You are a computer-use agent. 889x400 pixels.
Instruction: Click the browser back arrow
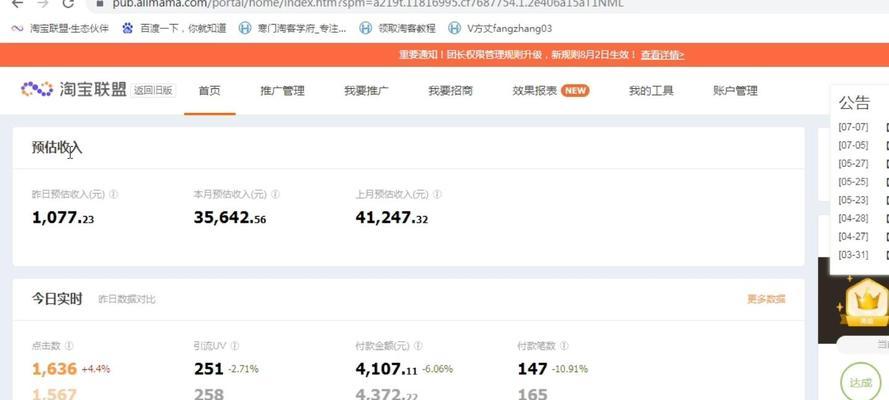[17, 3]
